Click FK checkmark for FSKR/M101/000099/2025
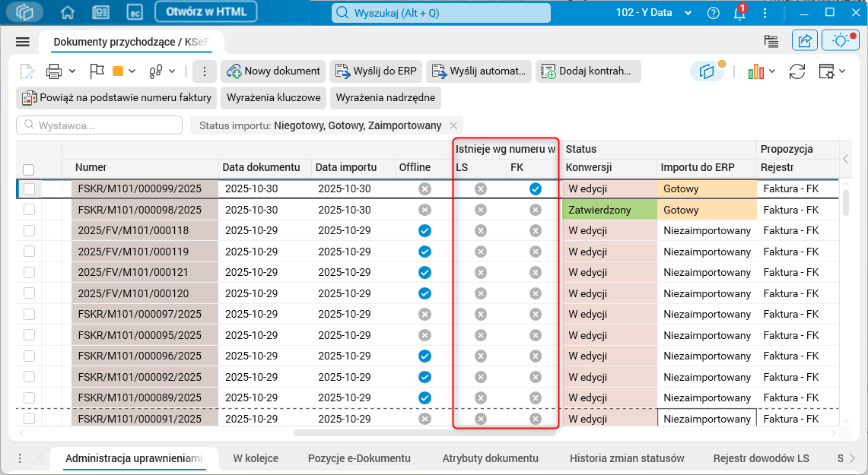The height and width of the screenshot is (475, 868). 536,189
